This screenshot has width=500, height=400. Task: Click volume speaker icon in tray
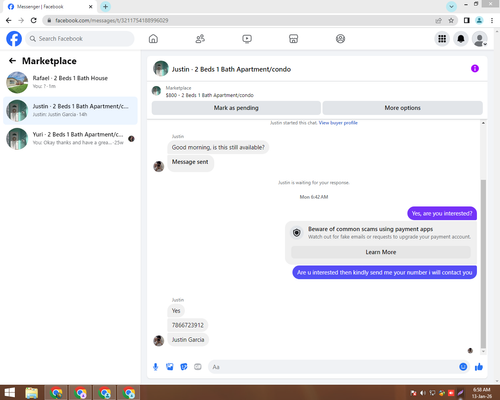tap(423, 393)
